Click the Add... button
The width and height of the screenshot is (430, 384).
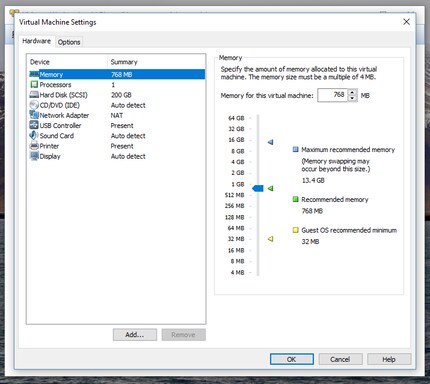point(135,335)
